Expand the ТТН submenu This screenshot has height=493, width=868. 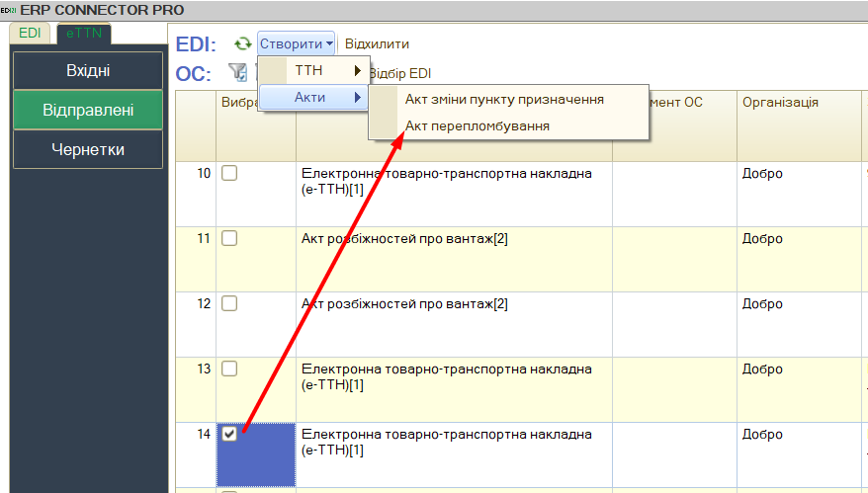point(313,71)
